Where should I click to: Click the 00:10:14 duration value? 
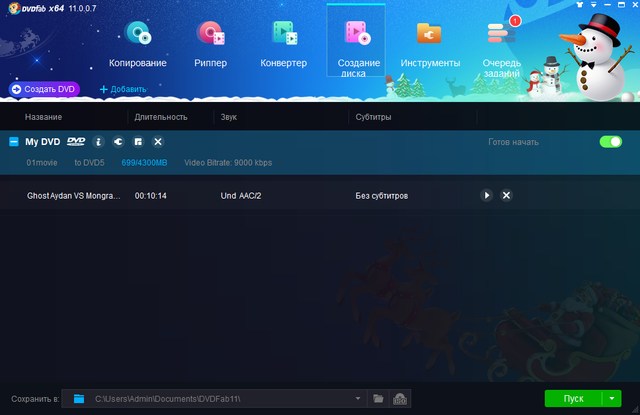(151, 196)
